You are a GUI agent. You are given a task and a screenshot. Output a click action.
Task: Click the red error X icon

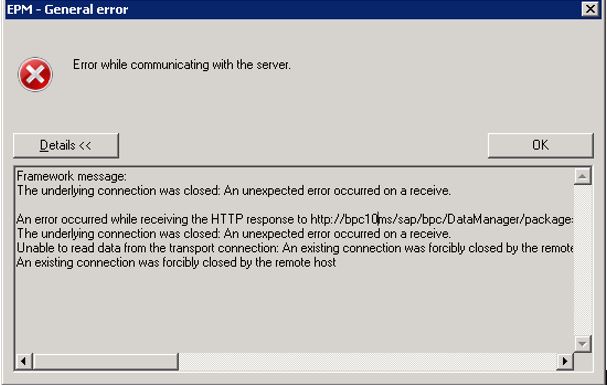tap(35, 75)
